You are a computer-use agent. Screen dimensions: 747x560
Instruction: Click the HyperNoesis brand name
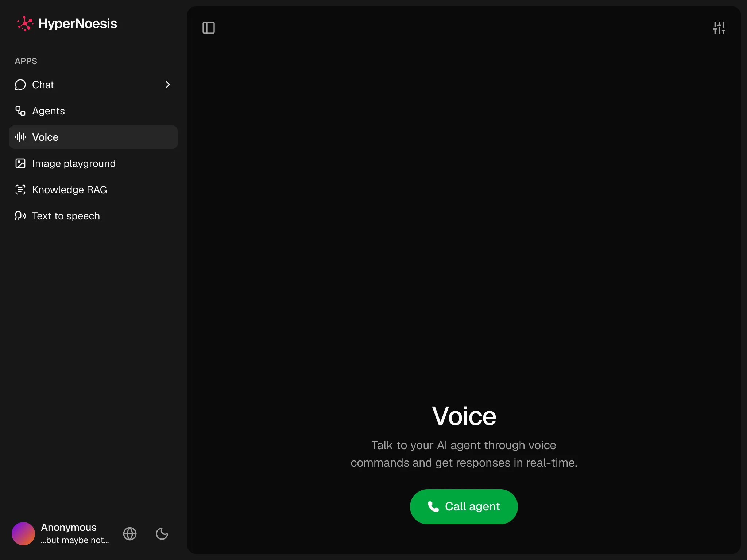point(78,24)
